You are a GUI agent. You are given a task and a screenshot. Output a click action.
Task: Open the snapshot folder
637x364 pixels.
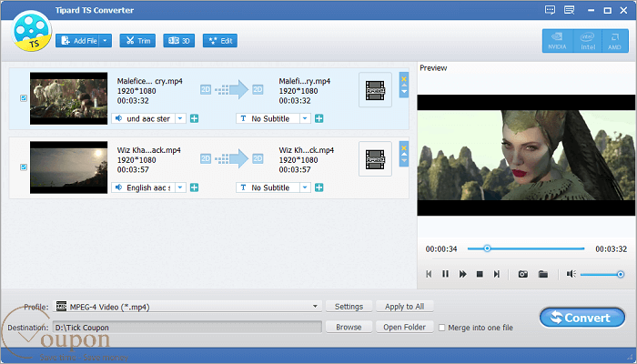click(543, 274)
